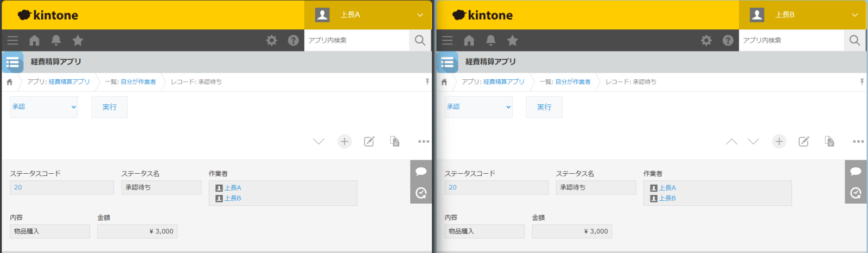Screen dimensions: 868x253
Task: Open the hamburger menu in 上長A's toolbar
Action: (12, 40)
